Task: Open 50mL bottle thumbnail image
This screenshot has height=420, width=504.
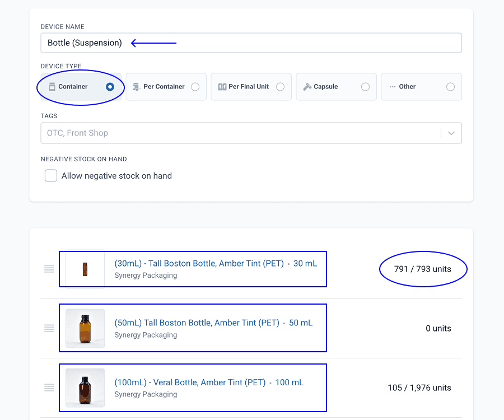Action: point(85,328)
